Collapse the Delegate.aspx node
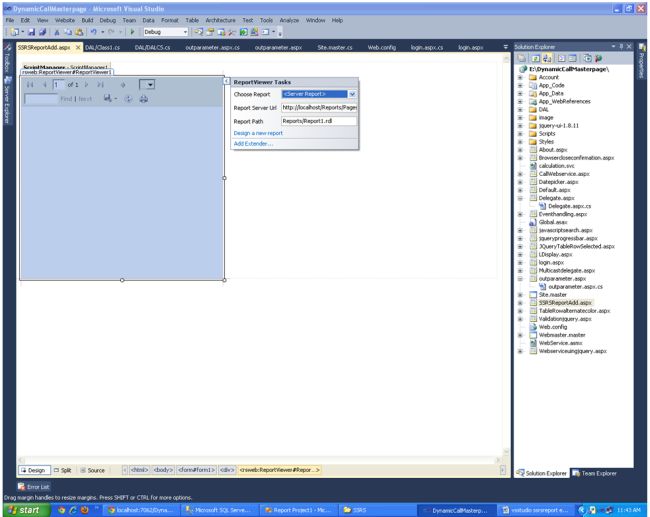 520,198
